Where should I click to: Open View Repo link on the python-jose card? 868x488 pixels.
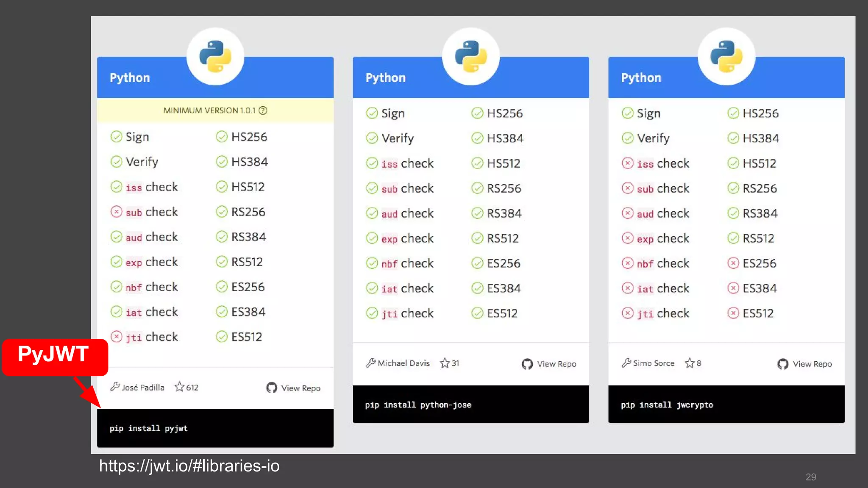pos(556,364)
